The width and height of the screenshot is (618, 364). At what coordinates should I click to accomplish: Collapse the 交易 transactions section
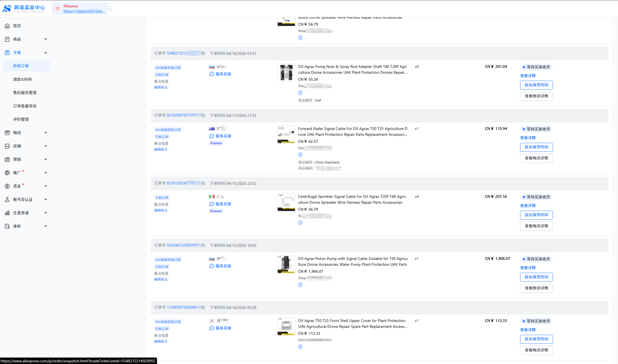46,53
